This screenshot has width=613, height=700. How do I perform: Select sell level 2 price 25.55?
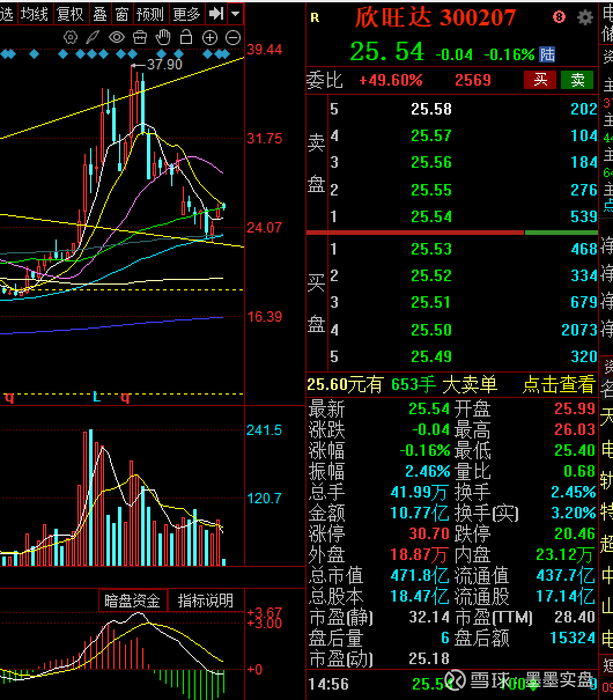(x=431, y=190)
